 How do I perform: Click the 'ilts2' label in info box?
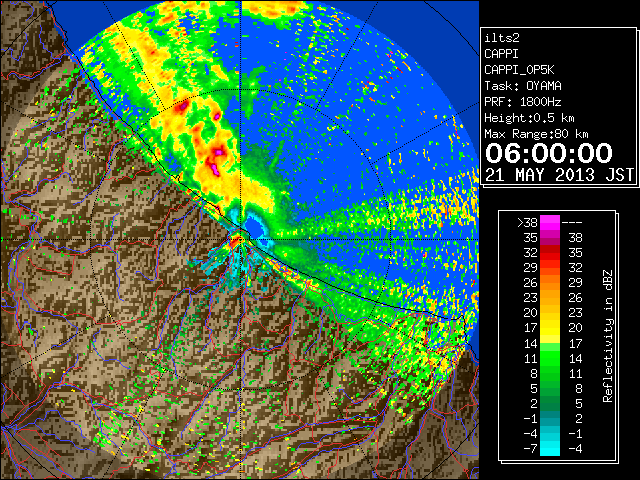click(x=502, y=38)
